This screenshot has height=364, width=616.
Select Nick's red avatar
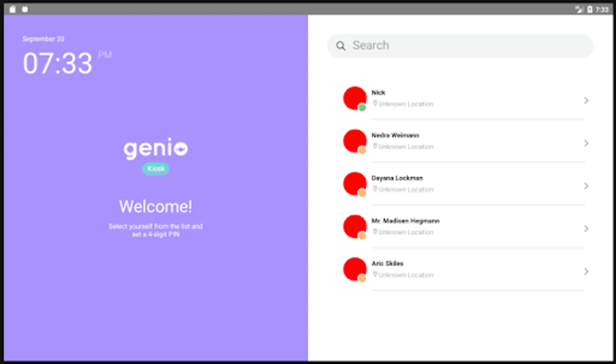coord(355,98)
